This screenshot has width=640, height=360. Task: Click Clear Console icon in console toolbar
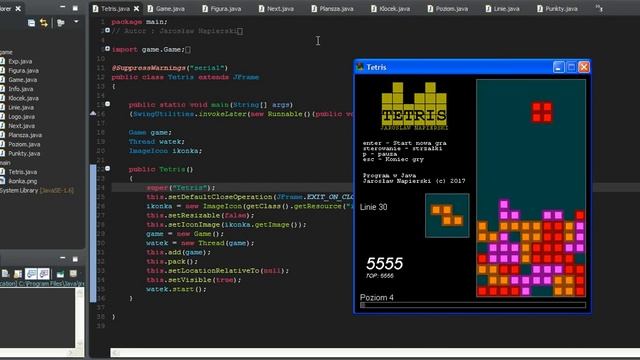coord(6,273)
